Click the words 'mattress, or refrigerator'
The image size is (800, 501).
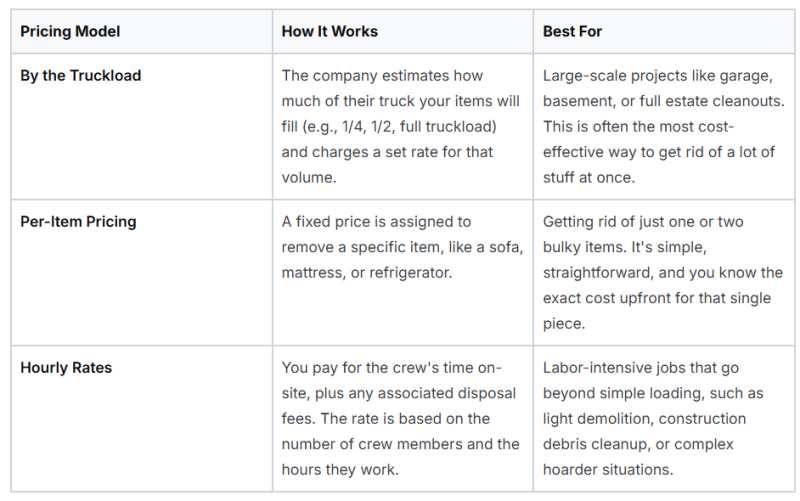[x=365, y=273]
